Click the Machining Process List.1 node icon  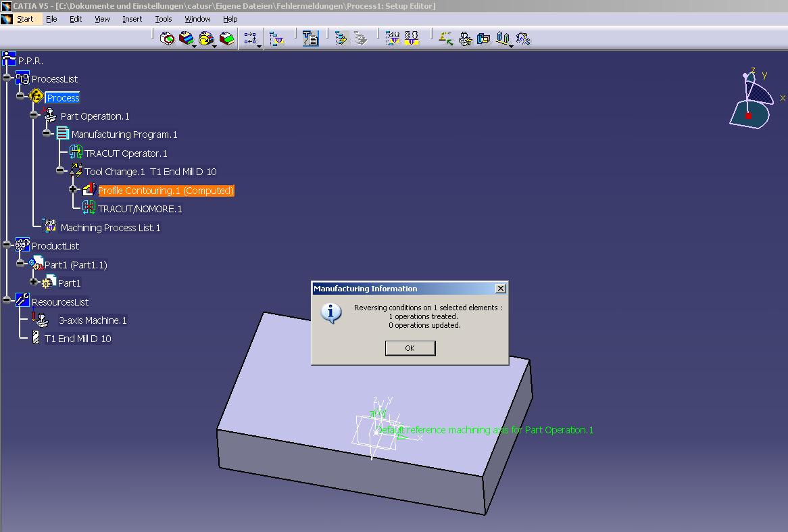click(x=50, y=226)
